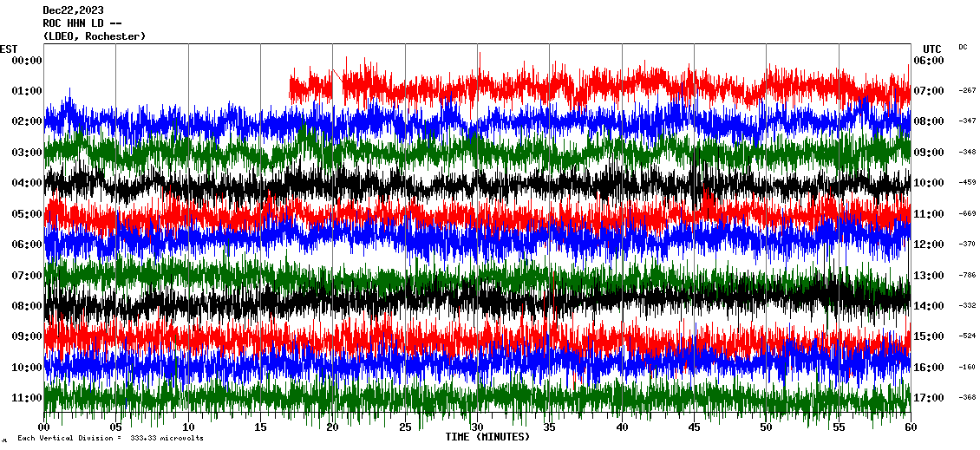Click the 25 minute tick label

[405, 427]
